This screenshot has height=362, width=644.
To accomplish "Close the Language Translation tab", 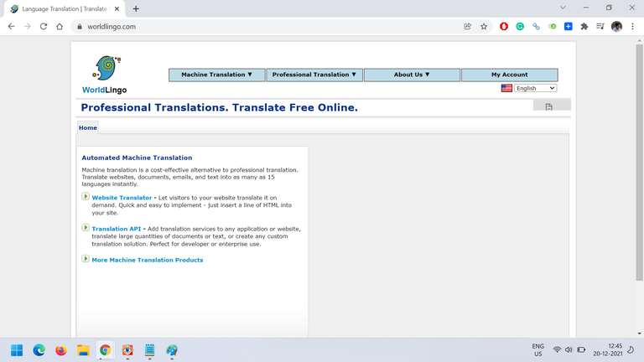I will tap(117, 8).
